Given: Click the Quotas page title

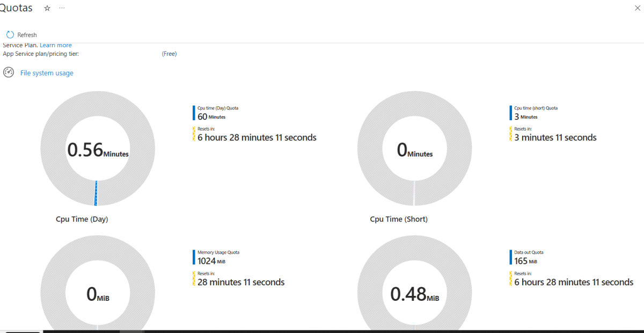Looking at the screenshot, I should [x=16, y=8].
